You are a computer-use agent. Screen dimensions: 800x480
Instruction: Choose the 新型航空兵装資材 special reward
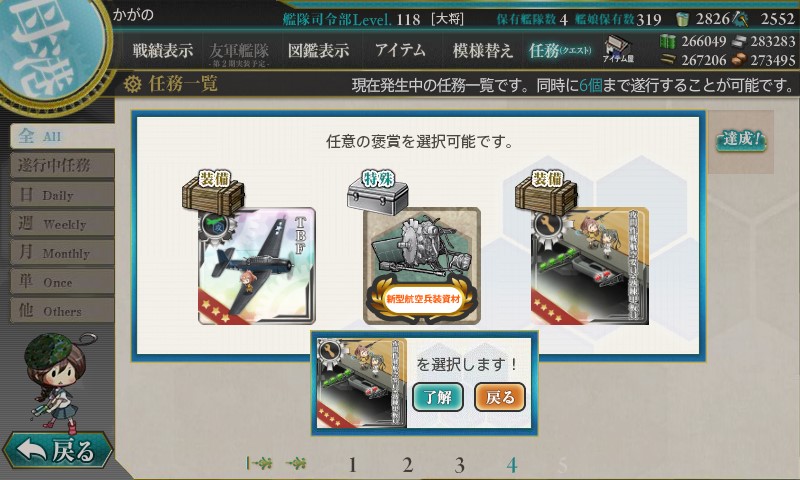[422, 265]
